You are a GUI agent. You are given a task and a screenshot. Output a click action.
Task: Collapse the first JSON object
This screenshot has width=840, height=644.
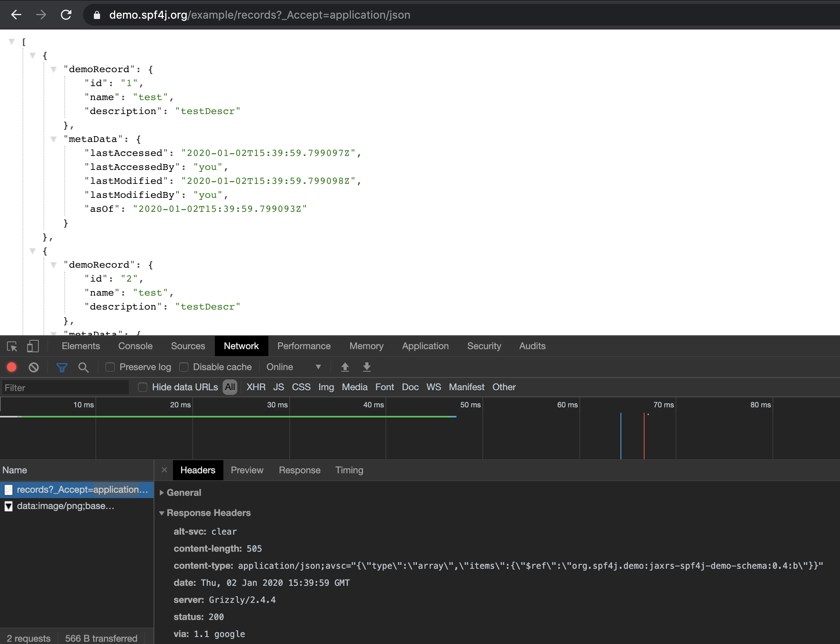33,55
